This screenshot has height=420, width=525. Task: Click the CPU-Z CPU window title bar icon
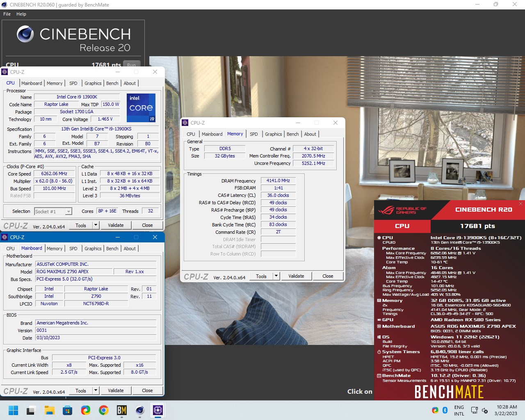5,72
